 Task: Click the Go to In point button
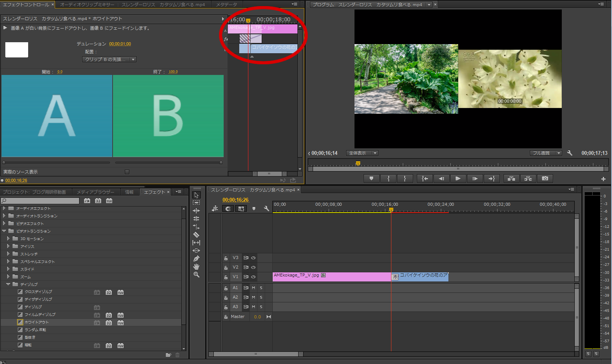424,178
